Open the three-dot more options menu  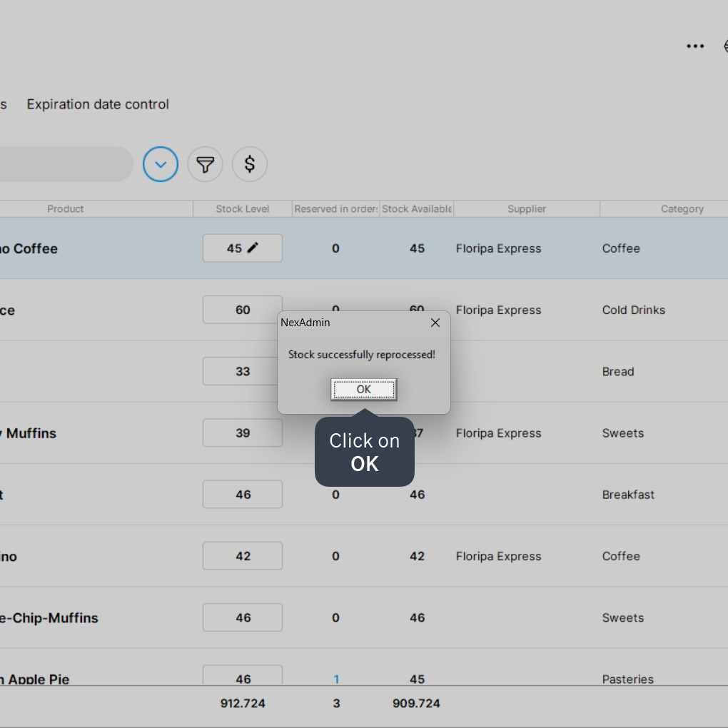695,46
